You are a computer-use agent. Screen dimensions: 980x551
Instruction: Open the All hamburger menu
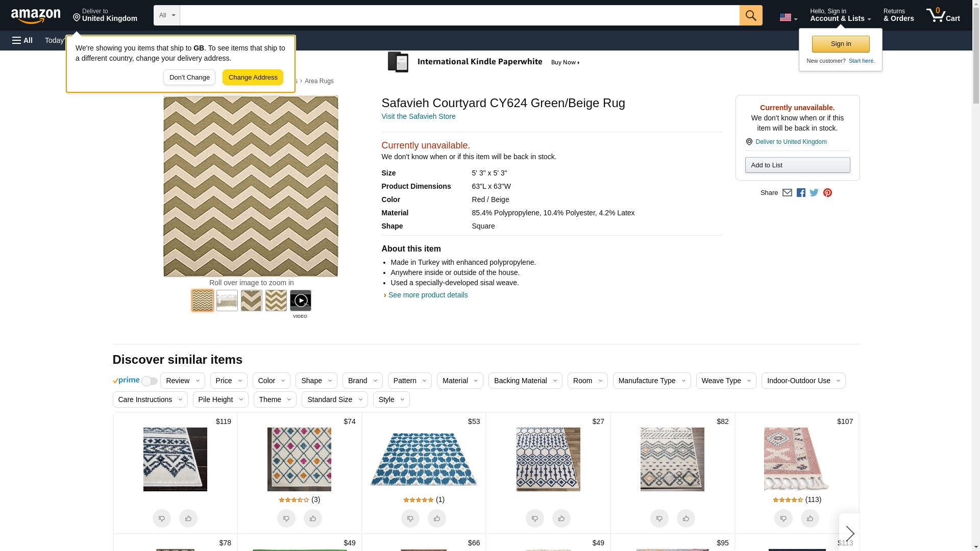point(22,40)
